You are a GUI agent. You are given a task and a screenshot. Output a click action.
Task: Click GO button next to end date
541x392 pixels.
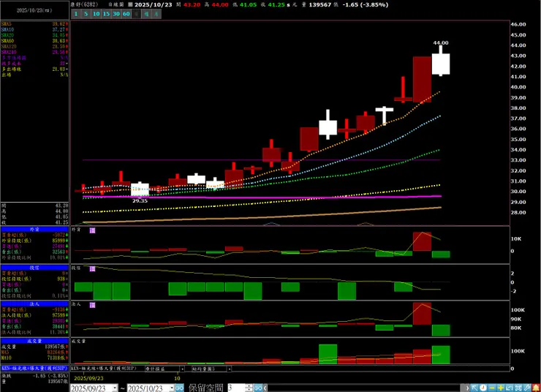pyautogui.click(x=179, y=388)
